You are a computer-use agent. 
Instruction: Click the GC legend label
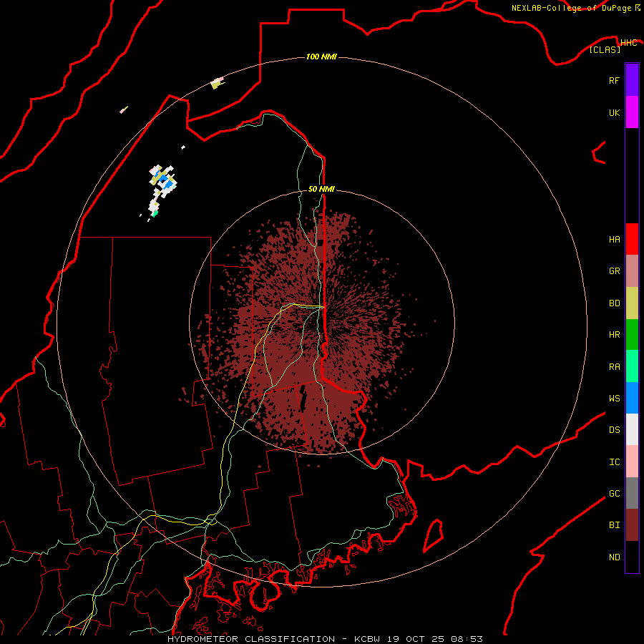(615, 494)
